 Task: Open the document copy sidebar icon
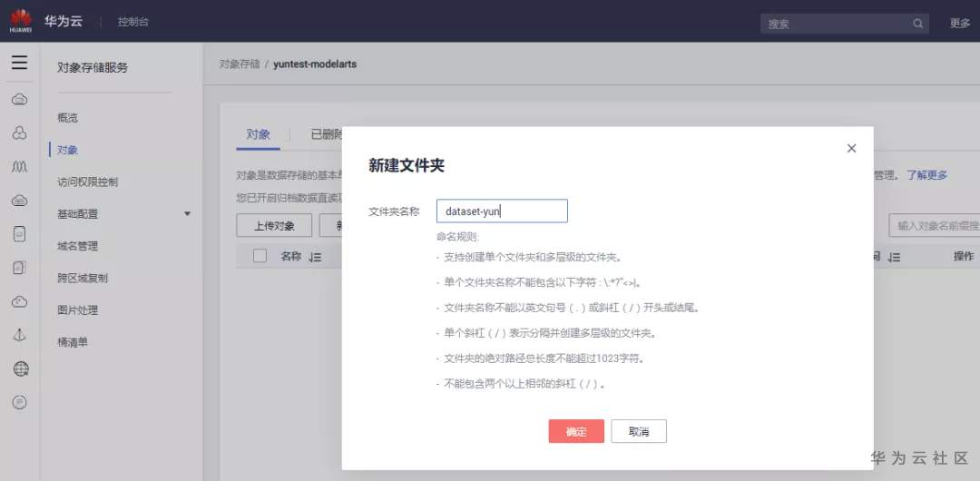pyautogui.click(x=19, y=268)
